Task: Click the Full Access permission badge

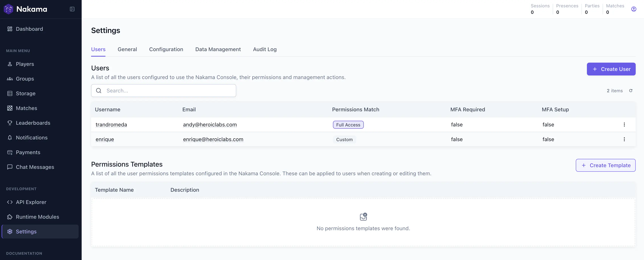Action: [348, 125]
